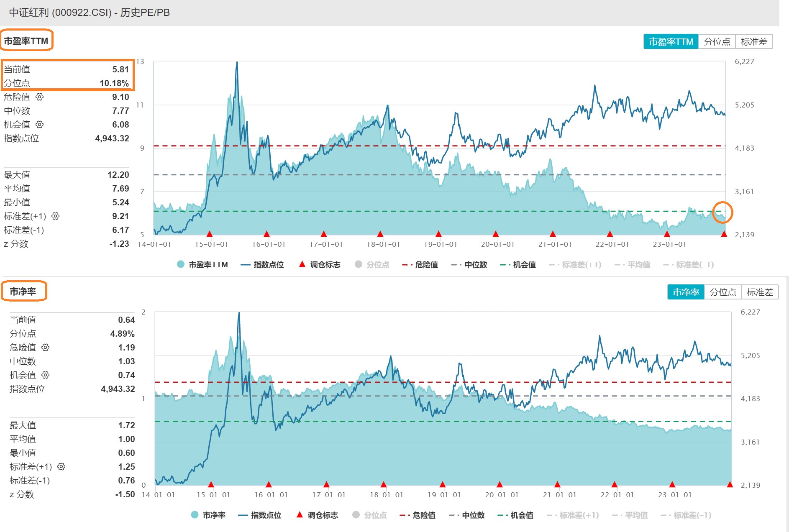Image resolution: width=789 pixels, height=532 pixels.
Task: Click the 市净率 section heading
Action: pos(23,292)
